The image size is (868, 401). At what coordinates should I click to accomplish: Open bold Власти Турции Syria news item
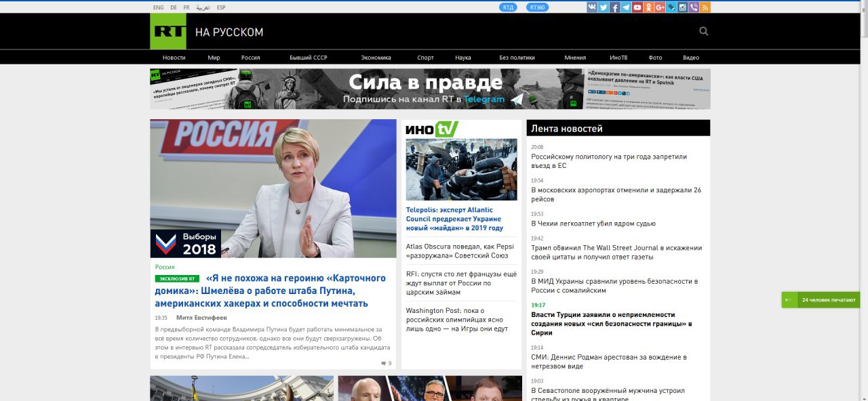(x=612, y=324)
